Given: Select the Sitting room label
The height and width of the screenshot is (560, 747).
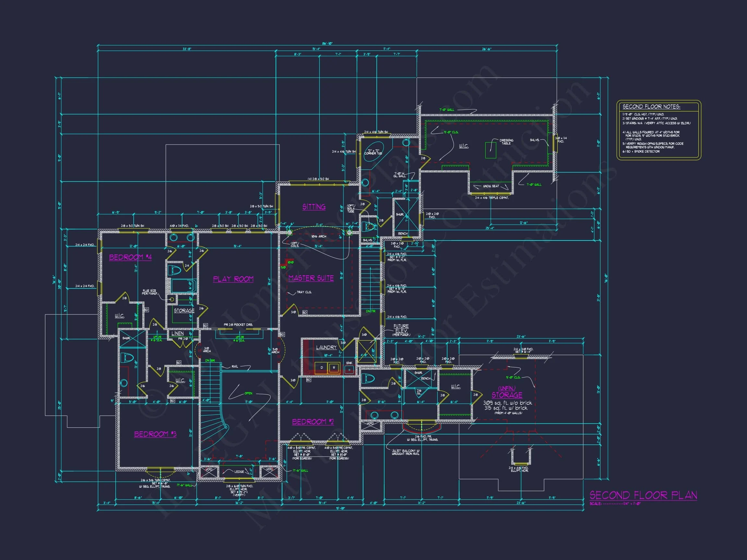Looking at the screenshot, I should [x=314, y=206].
